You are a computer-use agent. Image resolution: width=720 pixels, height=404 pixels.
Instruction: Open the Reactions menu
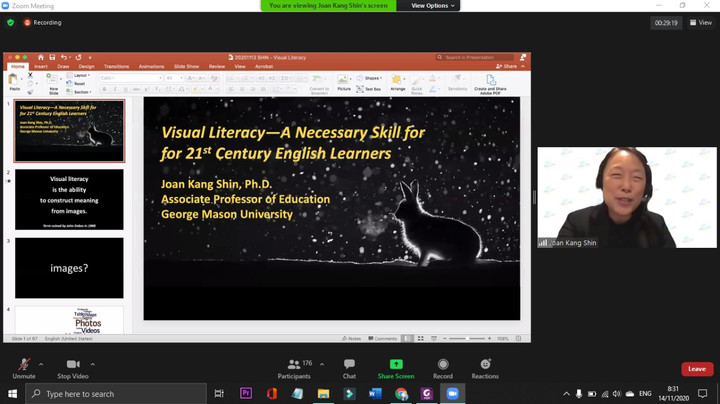(x=485, y=366)
